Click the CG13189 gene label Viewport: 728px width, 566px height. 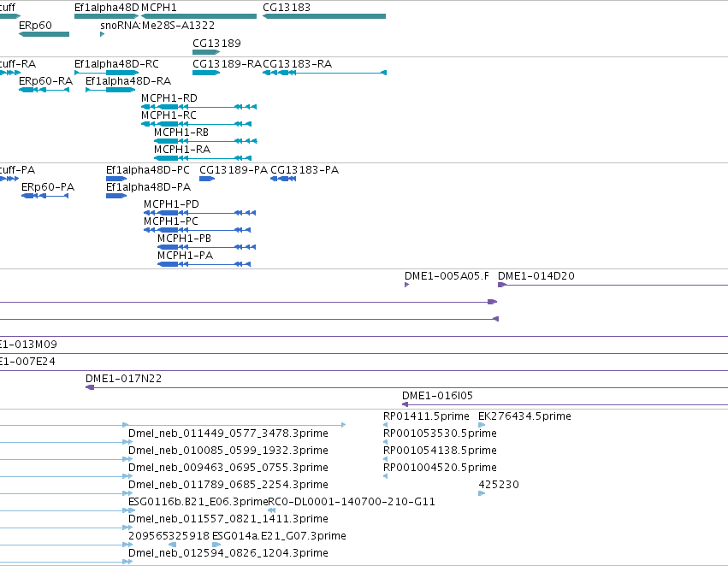(x=216, y=43)
